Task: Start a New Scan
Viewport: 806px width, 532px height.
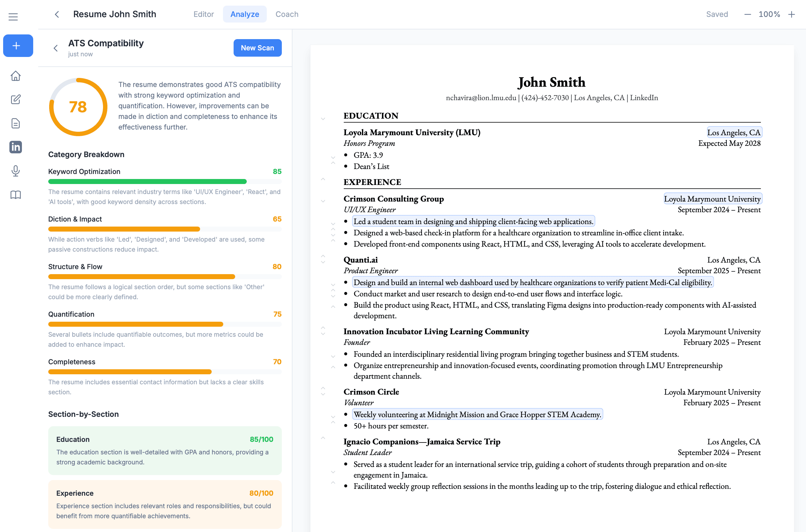Action: point(257,48)
